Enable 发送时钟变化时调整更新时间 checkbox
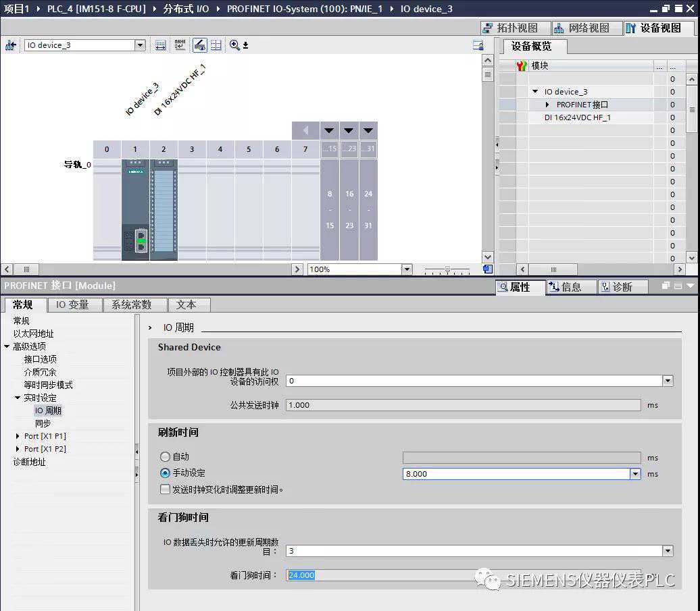 (165, 489)
